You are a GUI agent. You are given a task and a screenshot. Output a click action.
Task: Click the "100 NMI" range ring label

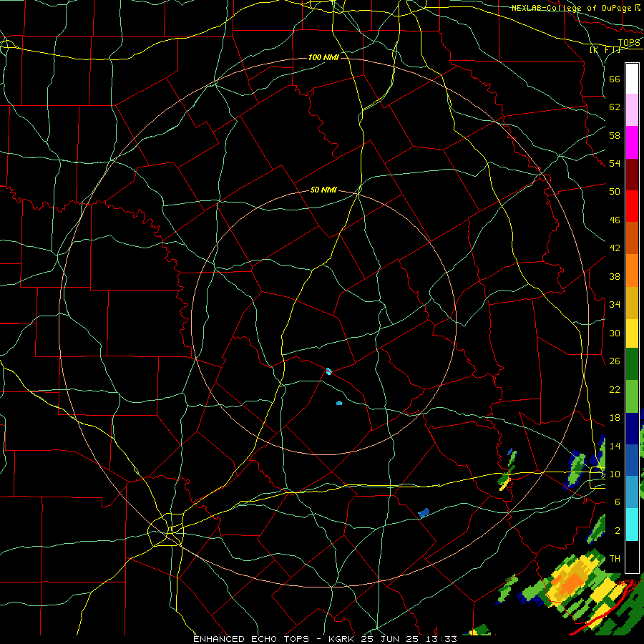[x=323, y=57]
